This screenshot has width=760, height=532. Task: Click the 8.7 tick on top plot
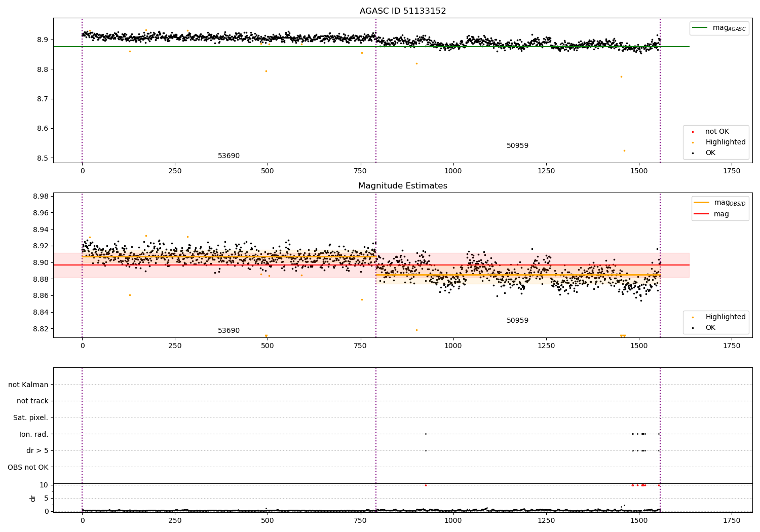(43, 99)
